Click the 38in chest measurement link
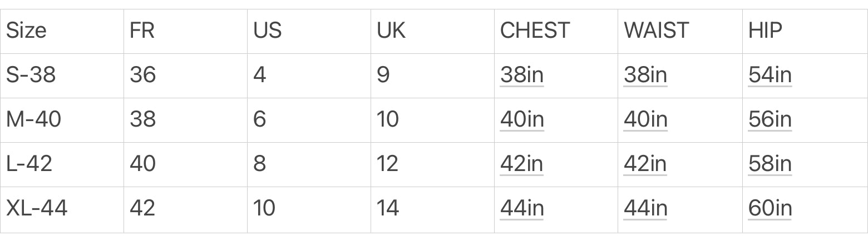Screen dimensions: 868x246 [521, 75]
